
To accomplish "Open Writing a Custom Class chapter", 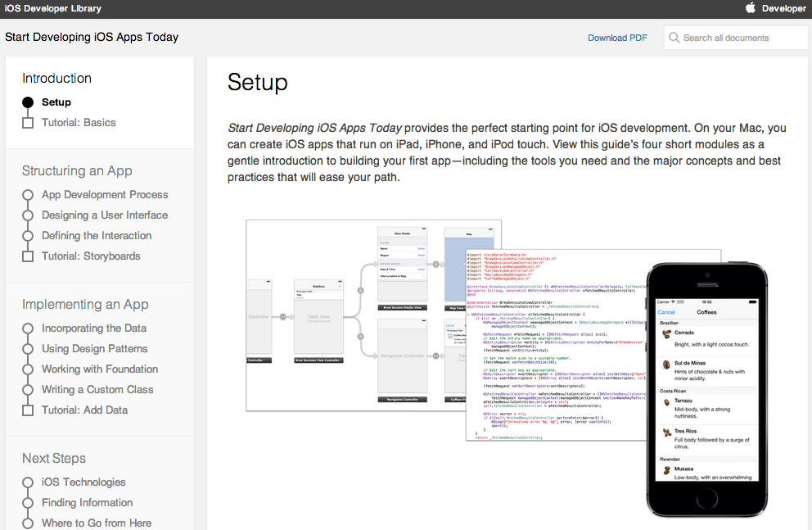I will click(97, 390).
